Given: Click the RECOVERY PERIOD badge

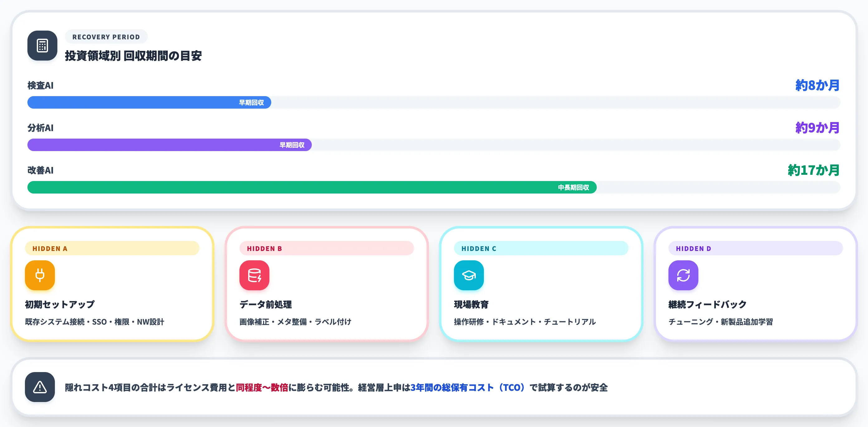Looking at the screenshot, I should [x=106, y=37].
